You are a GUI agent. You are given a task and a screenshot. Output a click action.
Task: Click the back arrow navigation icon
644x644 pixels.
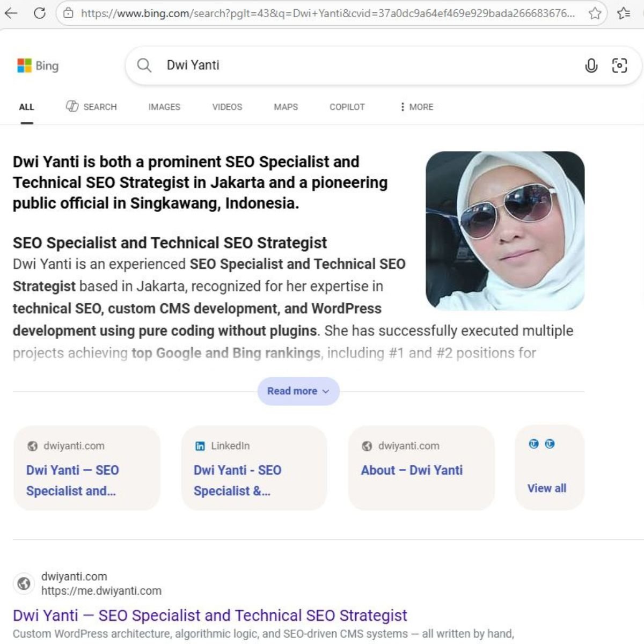click(11, 14)
